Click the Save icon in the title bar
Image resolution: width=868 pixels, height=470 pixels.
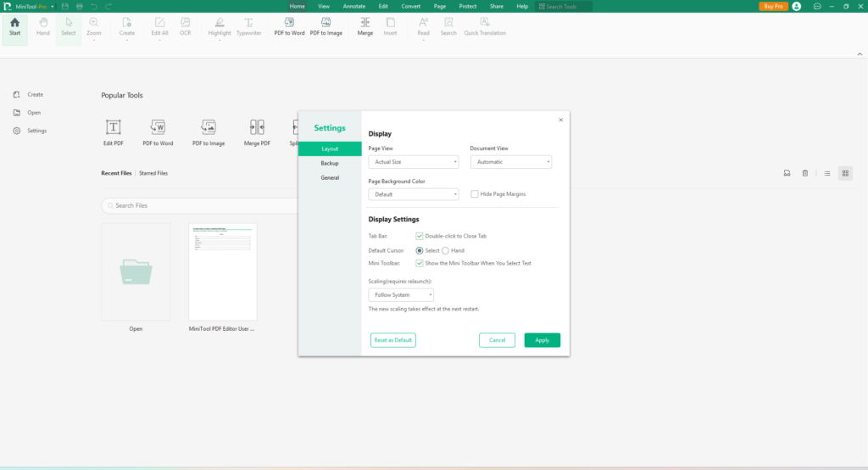(65, 6)
